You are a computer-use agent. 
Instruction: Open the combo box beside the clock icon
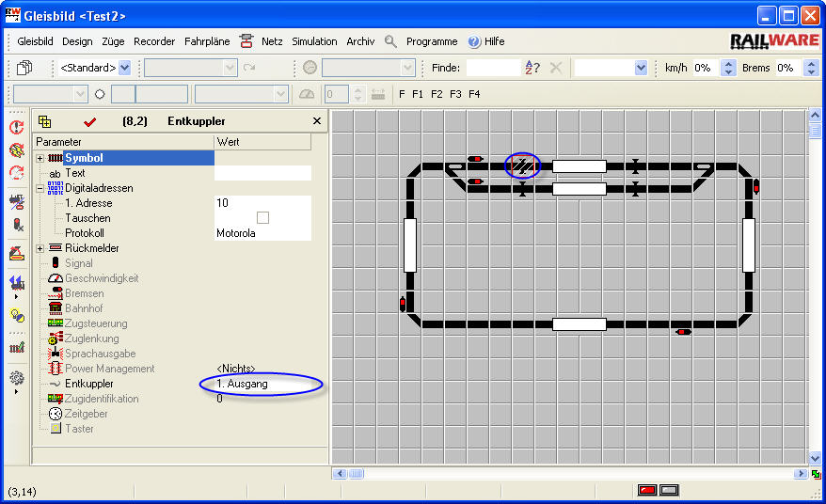click(368, 68)
